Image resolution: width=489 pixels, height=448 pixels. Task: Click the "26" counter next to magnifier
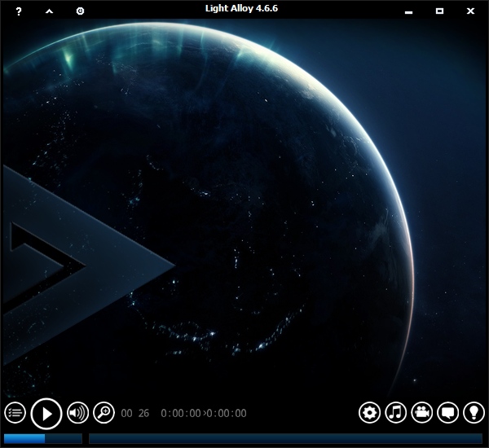pyautogui.click(x=144, y=414)
